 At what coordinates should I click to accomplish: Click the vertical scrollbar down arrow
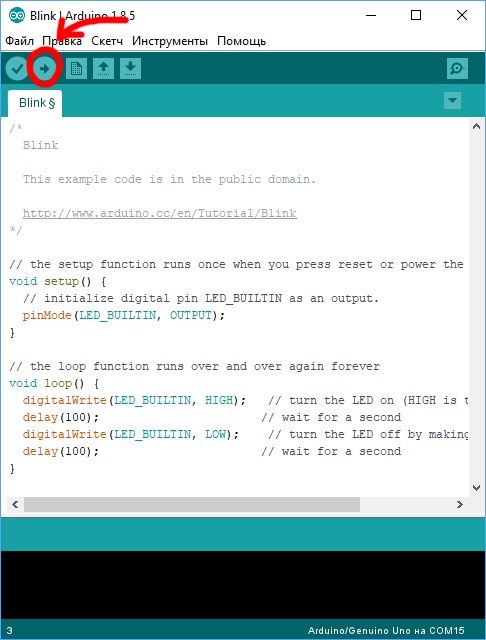click(x=476, y=488)
